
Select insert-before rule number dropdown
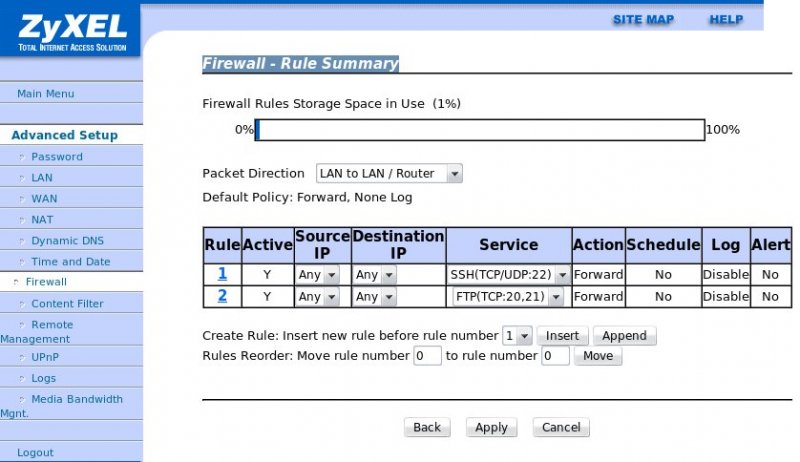click(517, 336)
